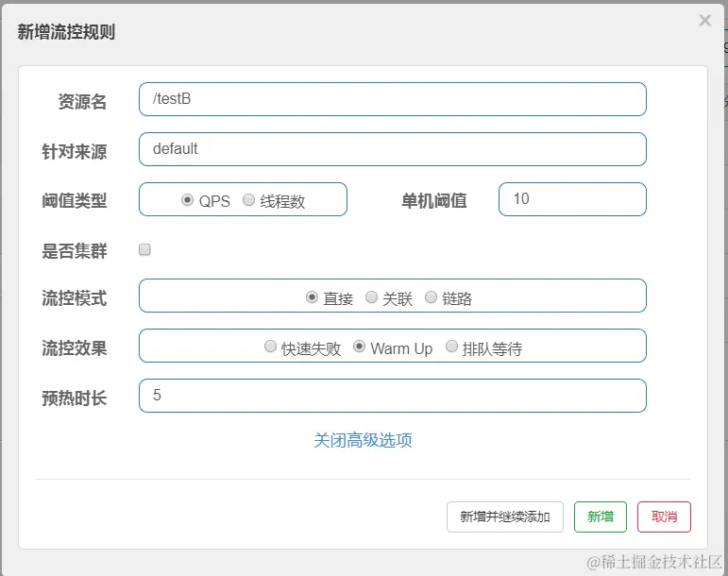
Task: Click the 阈值类型 label text
Action: [75, 201]
